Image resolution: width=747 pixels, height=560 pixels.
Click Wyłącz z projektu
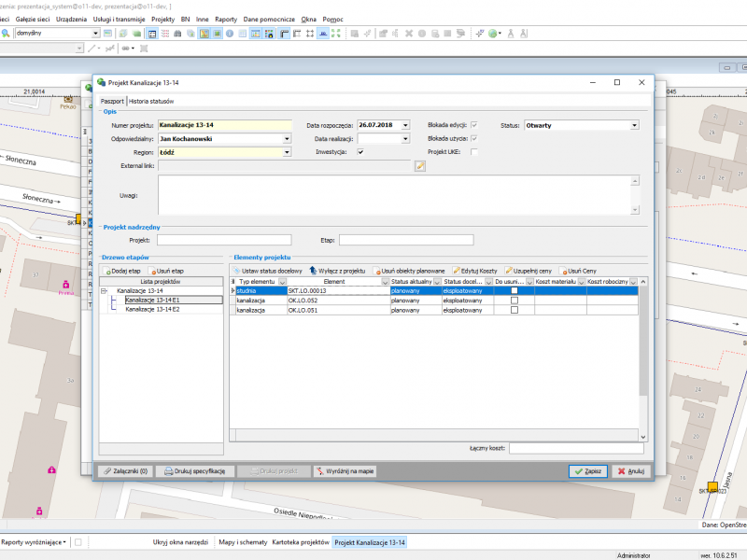pyautogui.click(x=337, y=271)
